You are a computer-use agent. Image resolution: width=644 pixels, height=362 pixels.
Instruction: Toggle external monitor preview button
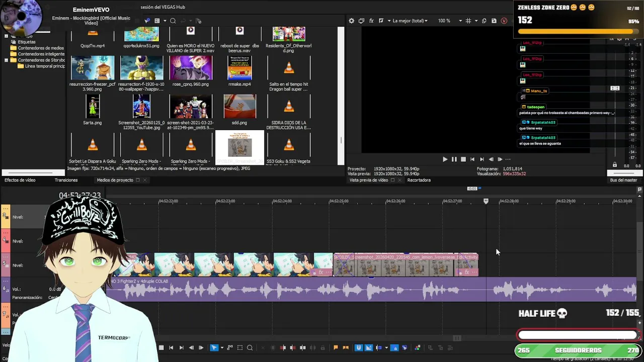[x=361, y=21]
